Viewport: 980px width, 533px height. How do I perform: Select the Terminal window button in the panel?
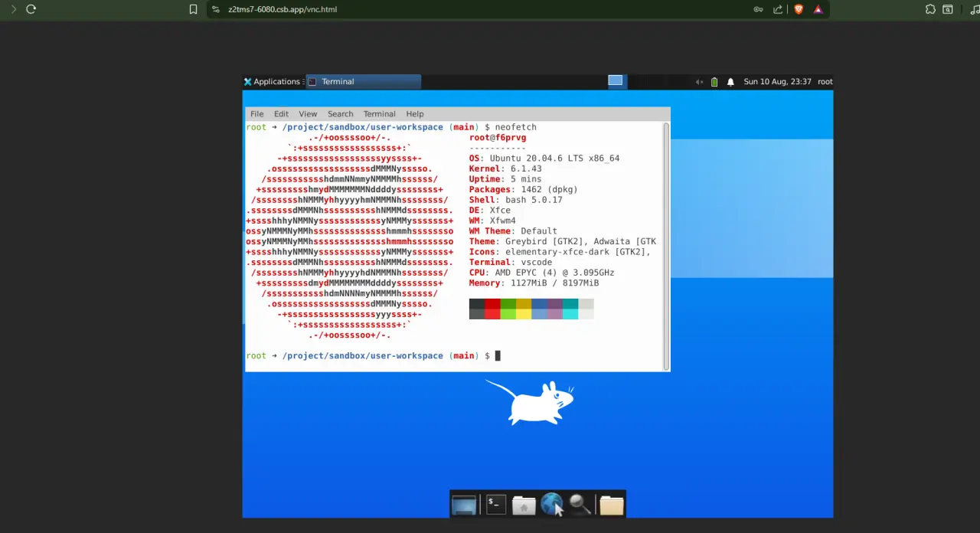point(363,81)
